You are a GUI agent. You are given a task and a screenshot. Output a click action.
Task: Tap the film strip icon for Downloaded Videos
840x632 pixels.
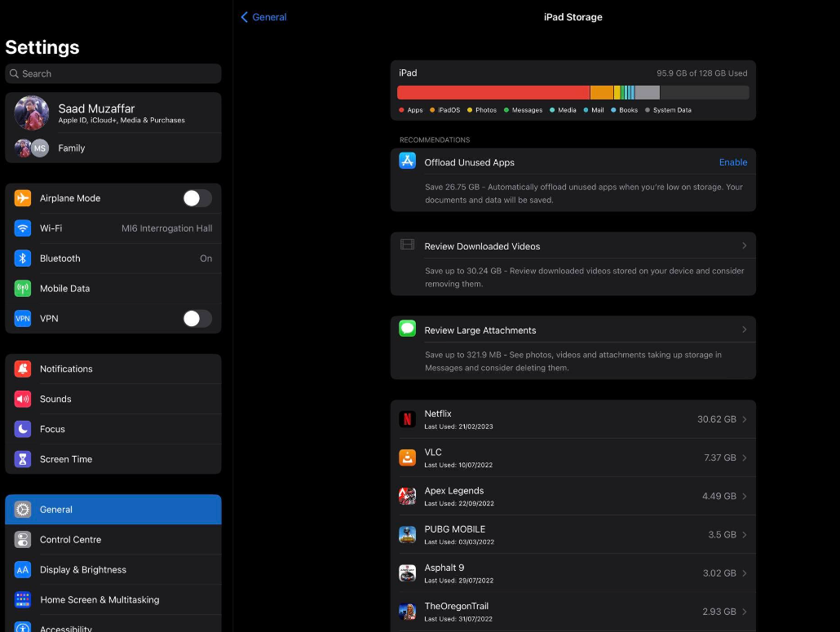click(407, 245)
